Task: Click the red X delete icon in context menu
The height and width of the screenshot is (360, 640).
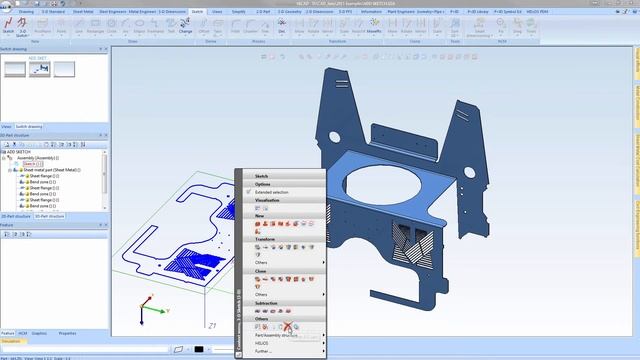Action: pyautogui.click(x=288, y=327)
